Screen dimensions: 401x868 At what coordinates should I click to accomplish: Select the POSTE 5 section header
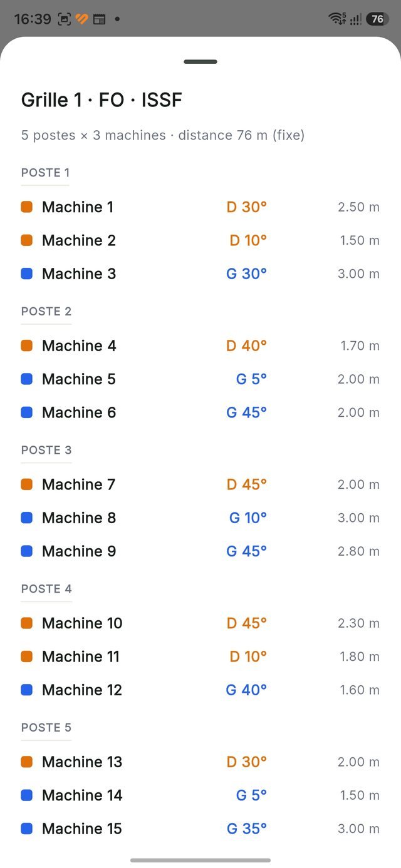tap(46, 727)
